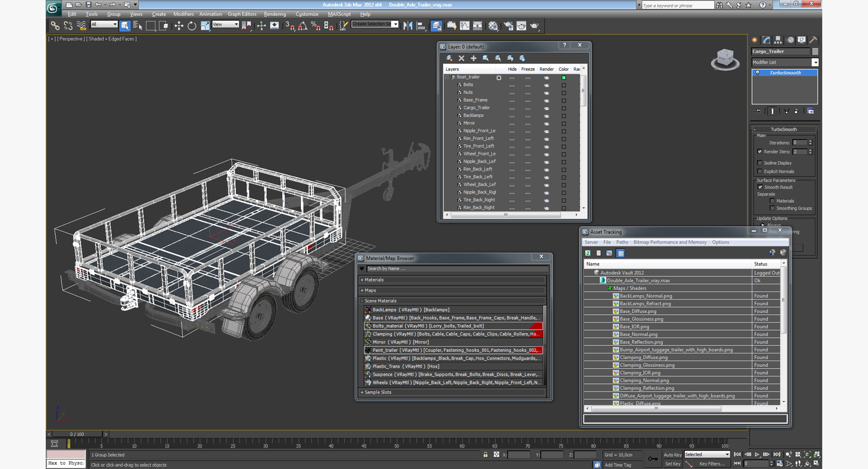Image resolution: width=868 pixels, height=469 pixels.
Task: Open the Manage Layers tool
Action: tap(436, 26)
